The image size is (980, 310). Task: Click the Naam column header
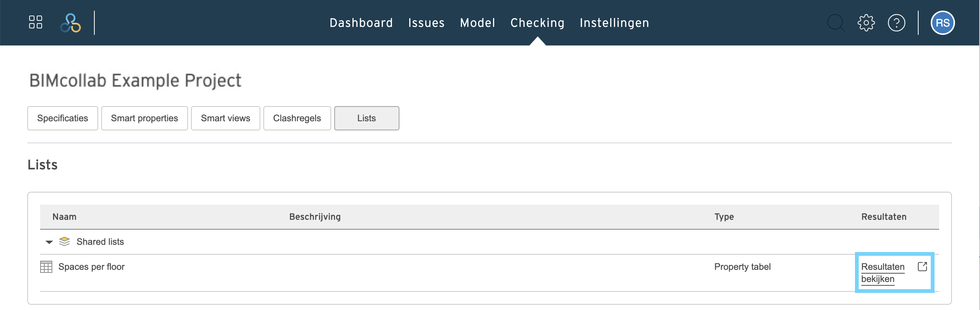click(x=64, y=216)
